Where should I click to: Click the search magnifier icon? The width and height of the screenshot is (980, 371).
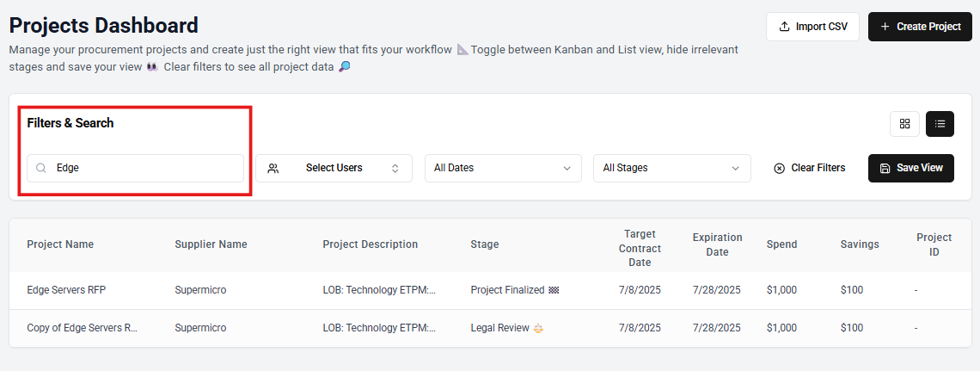click(41, 169)
